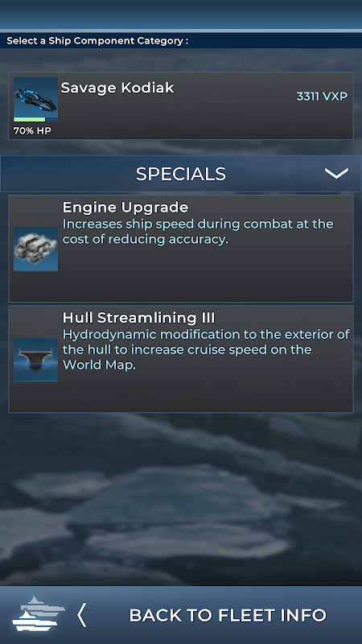
Task: Click the 3311 VXP value
Action: (x=323, y=97)
